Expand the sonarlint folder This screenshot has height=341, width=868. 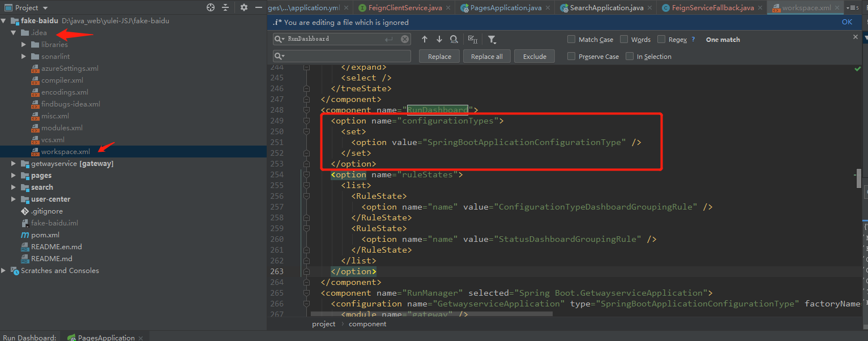[x=24, y=56]
